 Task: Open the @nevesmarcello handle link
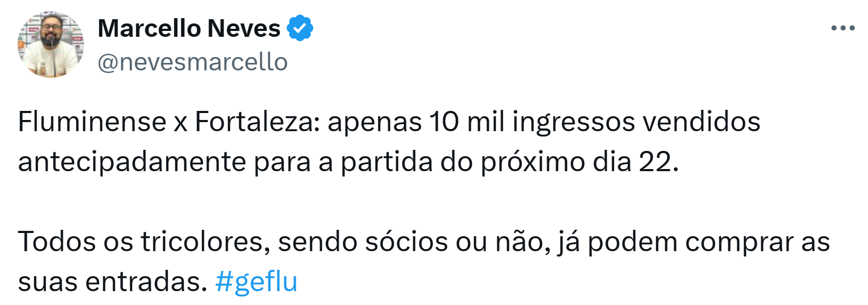pos(192,62)
